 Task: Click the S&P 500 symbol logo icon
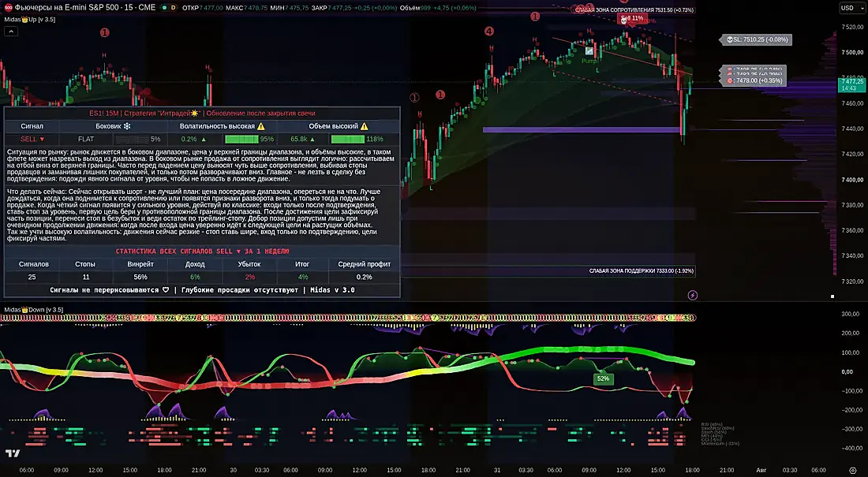pos(9,8)
